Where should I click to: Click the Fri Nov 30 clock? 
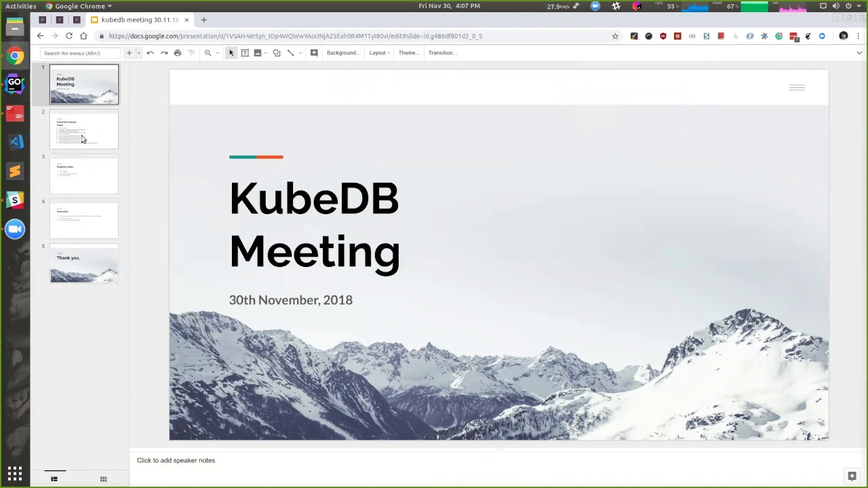(x=449, y=6)
